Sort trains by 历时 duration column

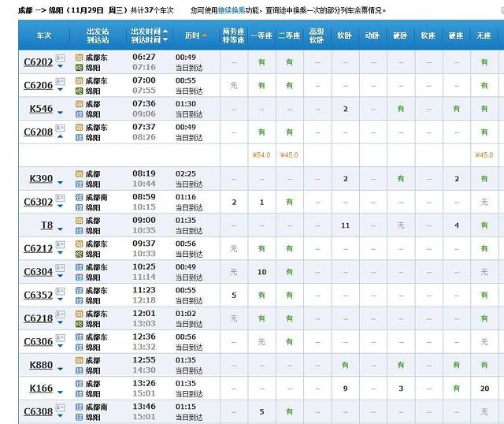pyautogui.click(x=196, y=35)
